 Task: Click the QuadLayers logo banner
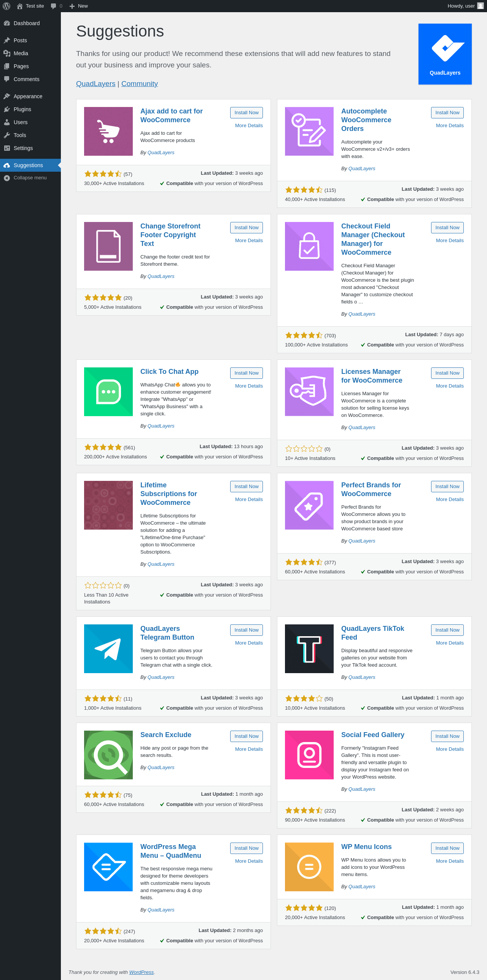[x=445, y=54]
